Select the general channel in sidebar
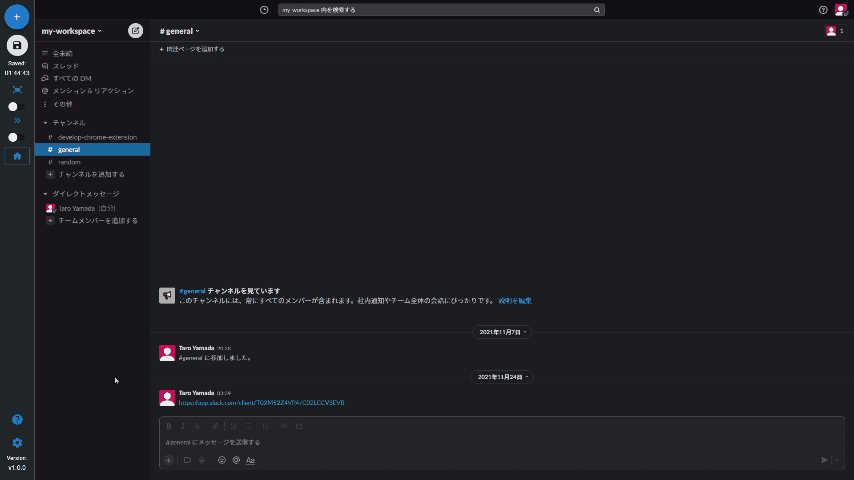This screenshot has height=480, width=854. tap(93, 149)
